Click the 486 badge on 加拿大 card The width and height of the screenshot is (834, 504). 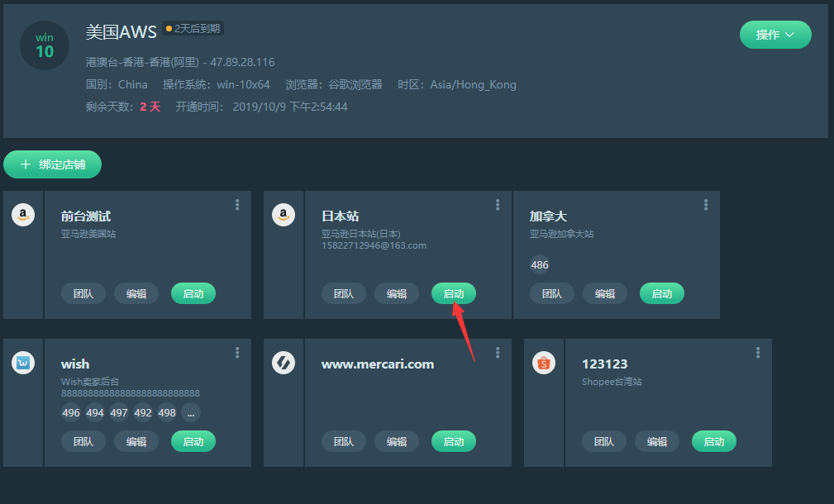pyautogui.click(x=540, y=264)
